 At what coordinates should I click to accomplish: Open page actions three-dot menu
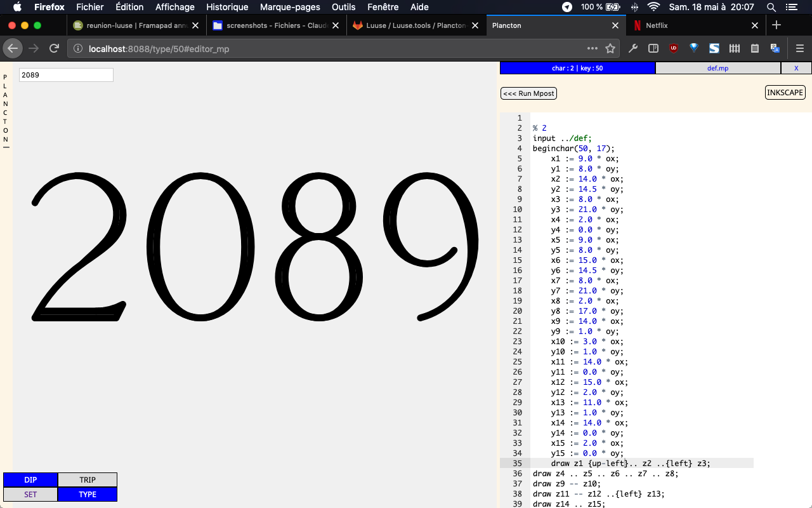(592, 48)
